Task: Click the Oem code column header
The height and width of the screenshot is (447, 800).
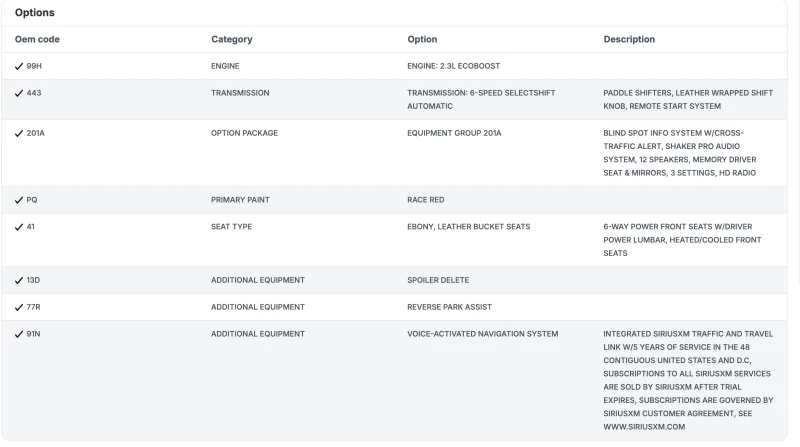Action: [35, 39]
